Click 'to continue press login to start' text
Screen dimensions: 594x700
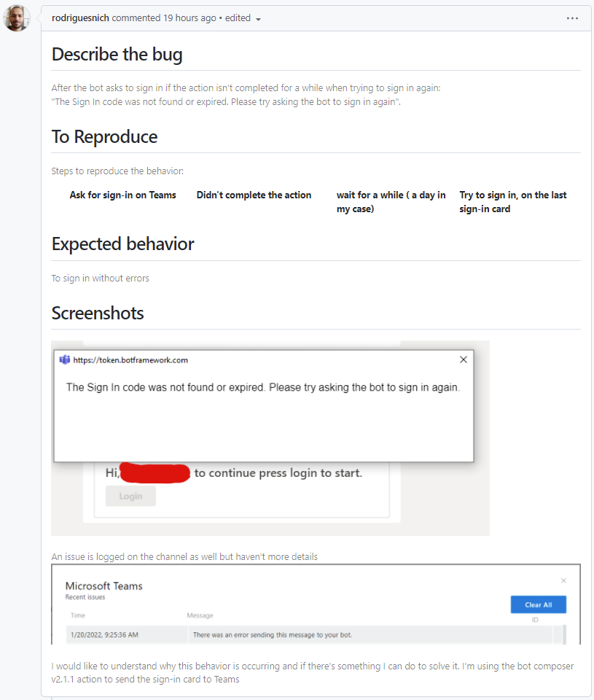point(278,472)
